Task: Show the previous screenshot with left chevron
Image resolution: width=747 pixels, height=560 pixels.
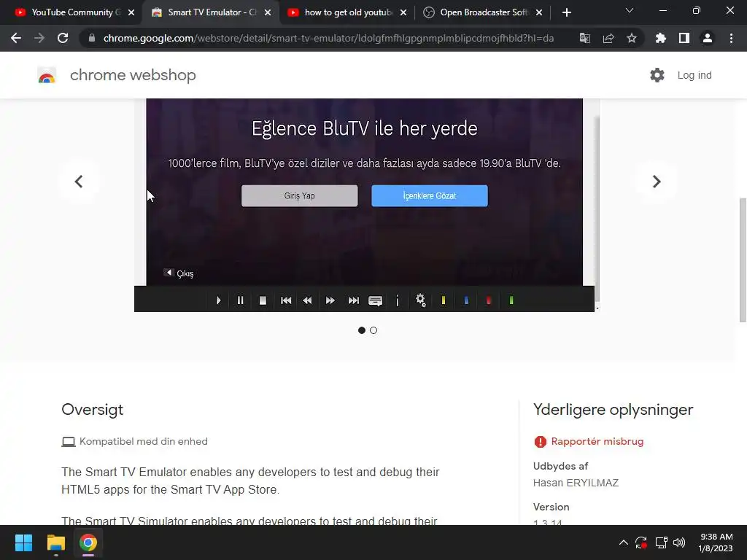Action: pos(79,182)
